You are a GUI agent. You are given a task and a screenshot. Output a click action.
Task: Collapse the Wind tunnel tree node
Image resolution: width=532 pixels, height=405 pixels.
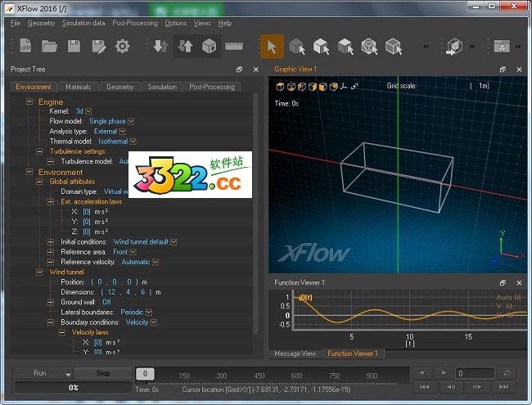(39, 272)
